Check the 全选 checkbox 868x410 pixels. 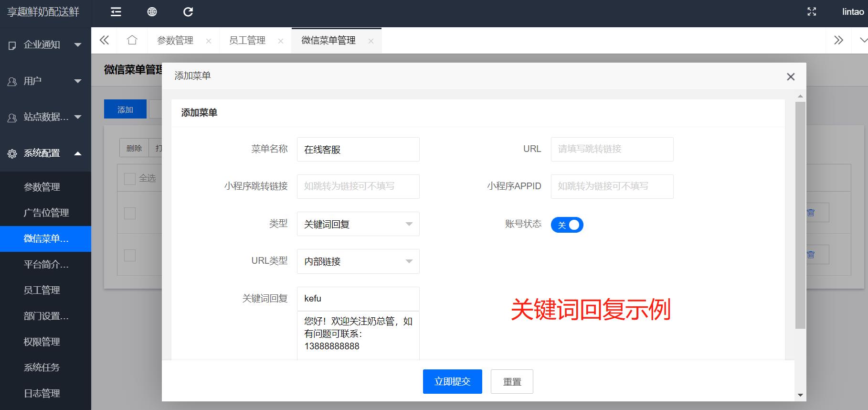pos(129,179)
